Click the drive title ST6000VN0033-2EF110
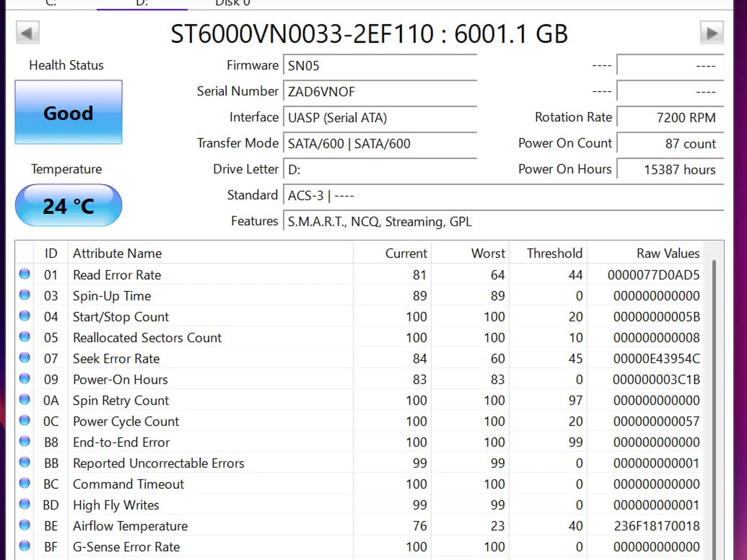 302,34
